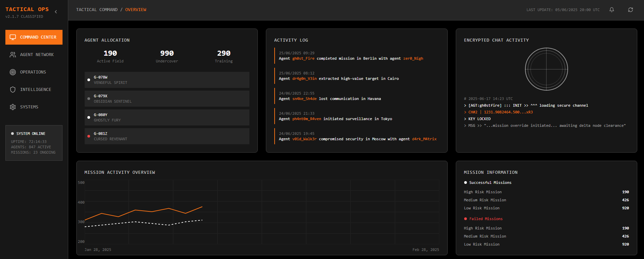
Task: Click the Command Center monitor icon
Action: 13,37
